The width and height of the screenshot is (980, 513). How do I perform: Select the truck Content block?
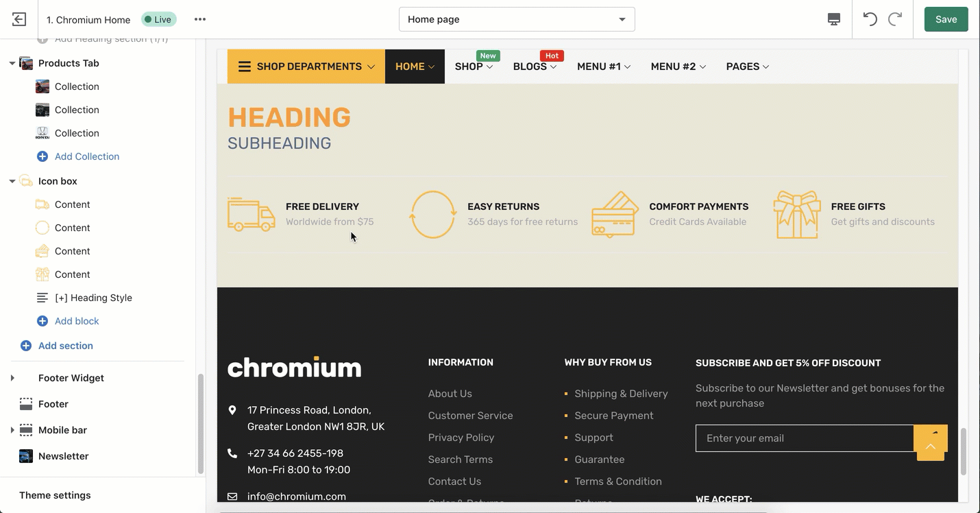click(73, 204)
